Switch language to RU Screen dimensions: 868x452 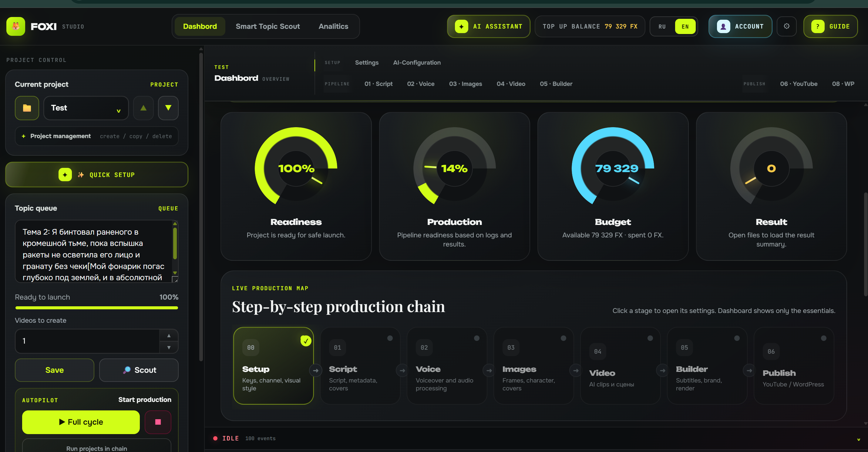(x=662, y=26)
